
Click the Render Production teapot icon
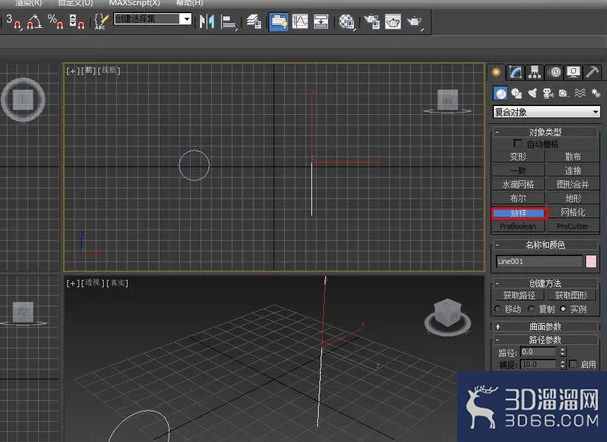click(x=415, y=22)
